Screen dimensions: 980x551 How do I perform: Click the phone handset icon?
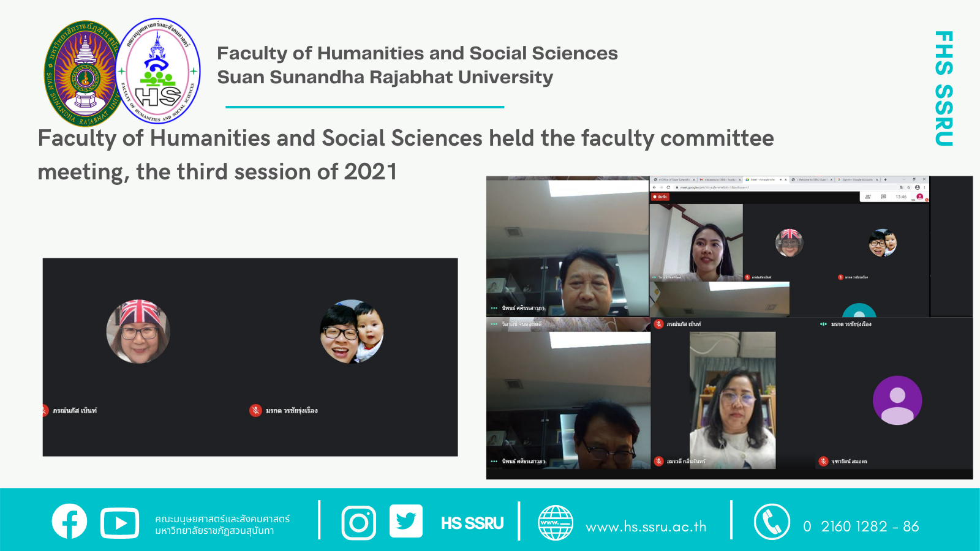pyautogui.click(x=772, y=522)
